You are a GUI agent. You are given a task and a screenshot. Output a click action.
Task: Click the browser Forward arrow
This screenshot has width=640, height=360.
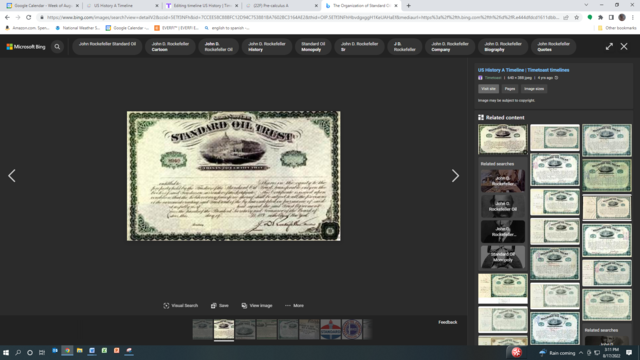coord(18,18)
